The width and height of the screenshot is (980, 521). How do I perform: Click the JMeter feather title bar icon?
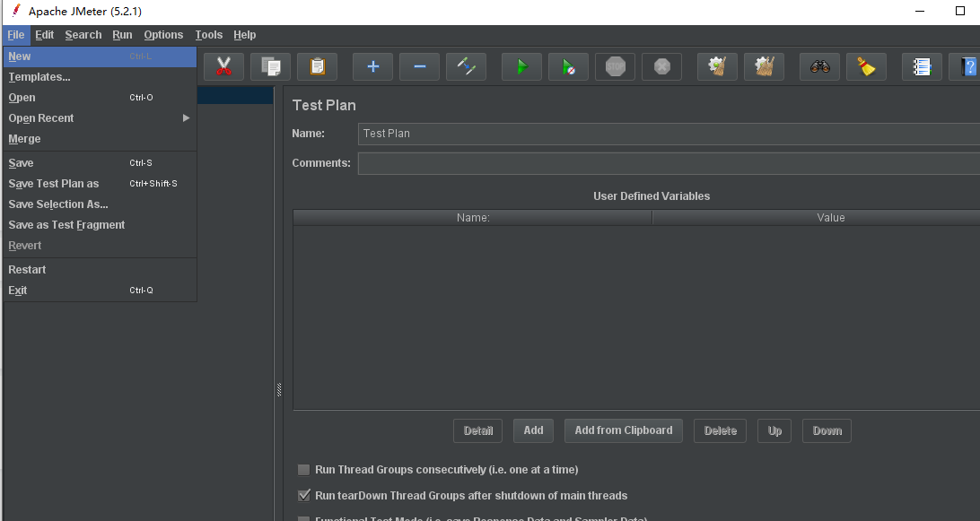pyautogui.click(x=16, y=11)
